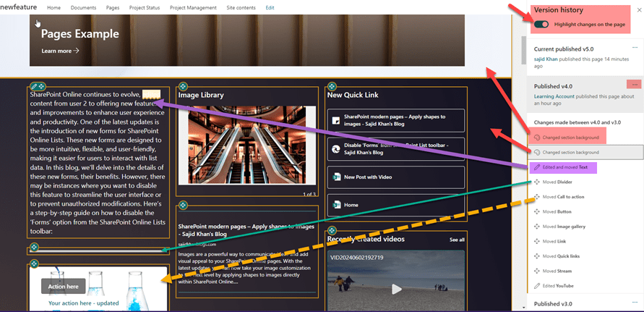Open the 'Your action here - updated' link
The image size is (644, 312).
coord(83,303)
